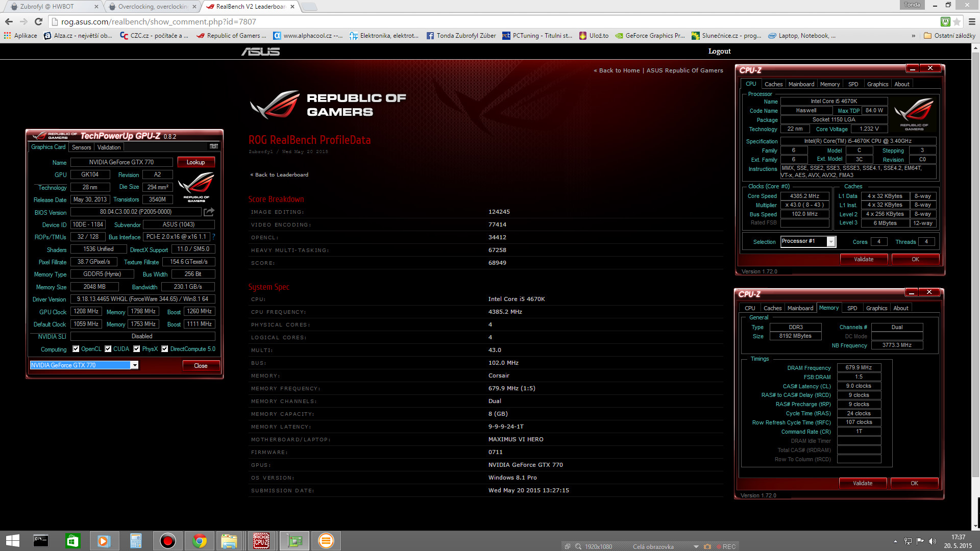Open the Windows Start button
Viewport: 980px width, 551px height.
tap(12, 541)
